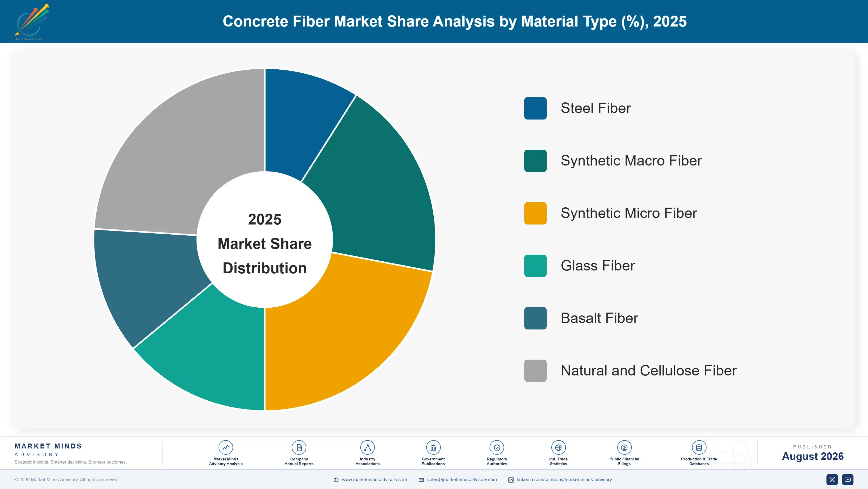This screenshot has width=868, height=489.
Task: Click the globe icon beside website address
Action: (x=336, y=480)
